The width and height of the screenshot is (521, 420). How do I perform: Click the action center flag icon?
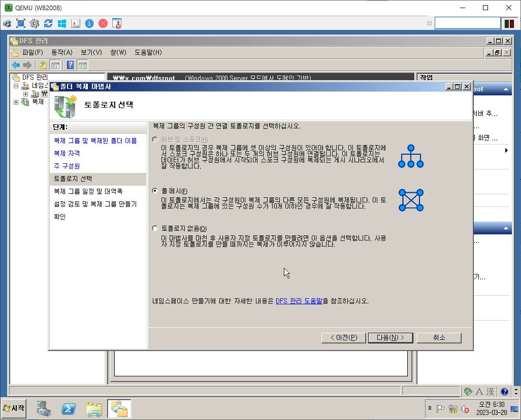pos(441,409)
